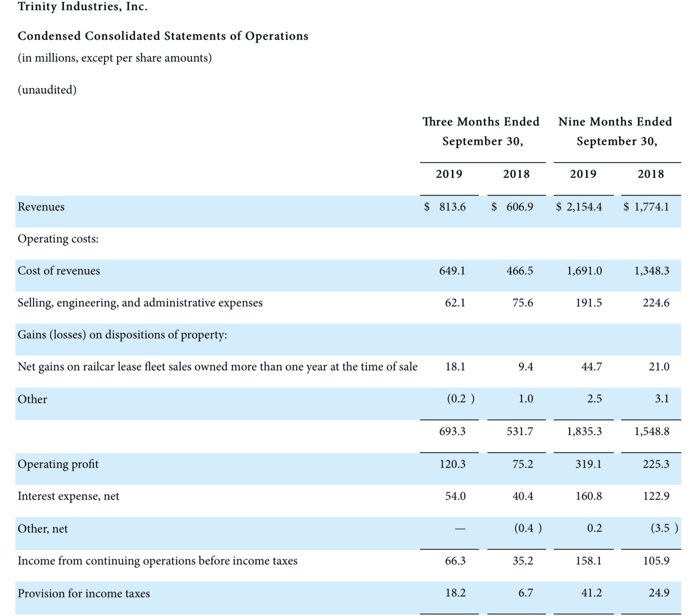Select 'Income from continuing operations before income taxes'
The width and height of the screenshot is (698, 616).
[x=158, y=561]
